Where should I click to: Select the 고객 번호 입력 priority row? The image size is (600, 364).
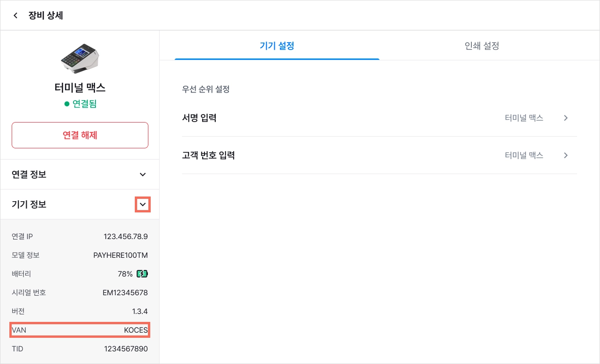[x=379, y=155]
